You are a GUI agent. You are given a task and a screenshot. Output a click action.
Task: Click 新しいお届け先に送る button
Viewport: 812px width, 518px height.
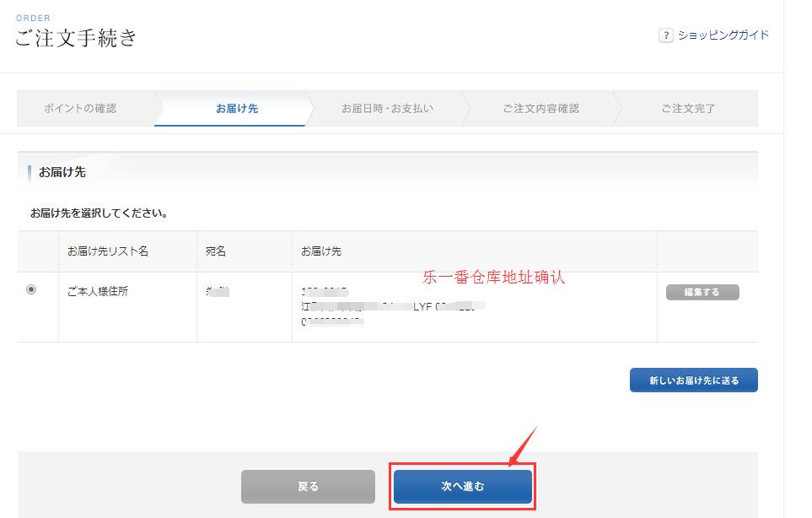pyautogui.click(x=693, y=380)
